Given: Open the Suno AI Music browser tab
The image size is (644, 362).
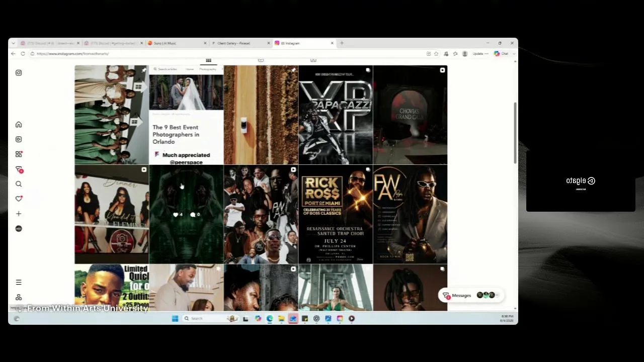Looking at the screenshot, I should point(177,43).
